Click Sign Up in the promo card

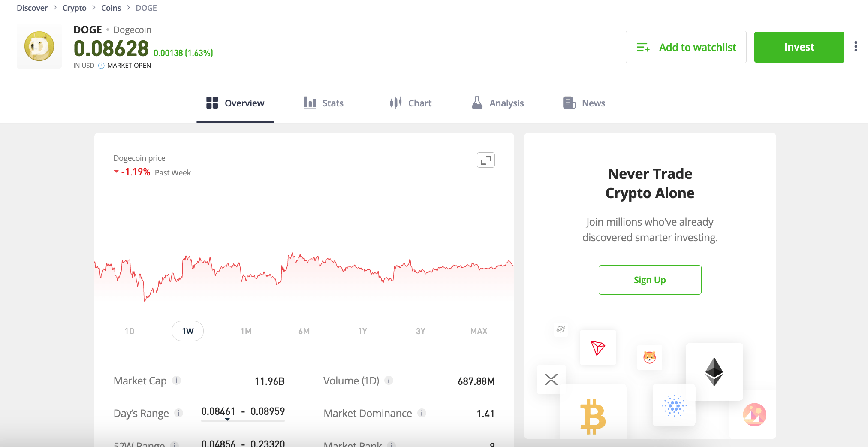tap(650, 280)
